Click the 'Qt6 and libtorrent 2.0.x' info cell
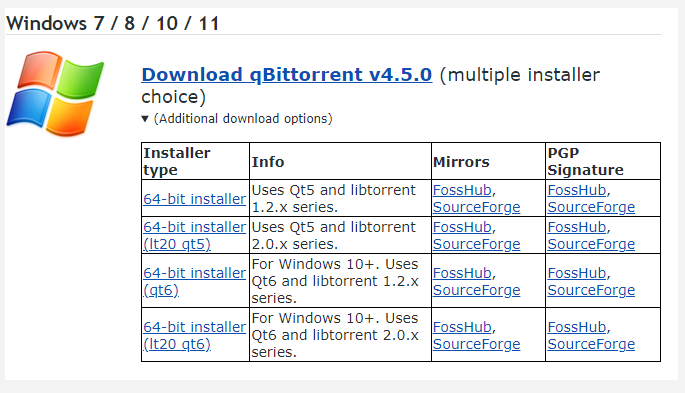Viewport: 685px width, 393px height. tap(340, 335)
